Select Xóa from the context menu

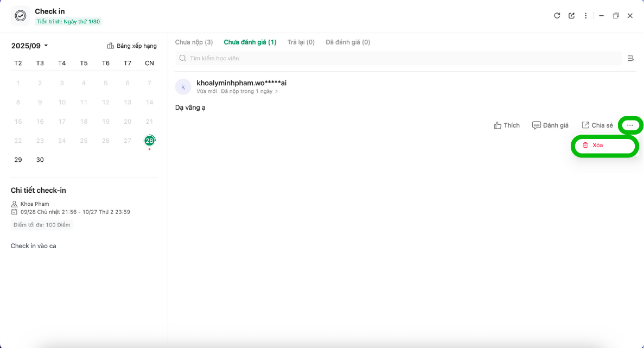pos(597,145)
